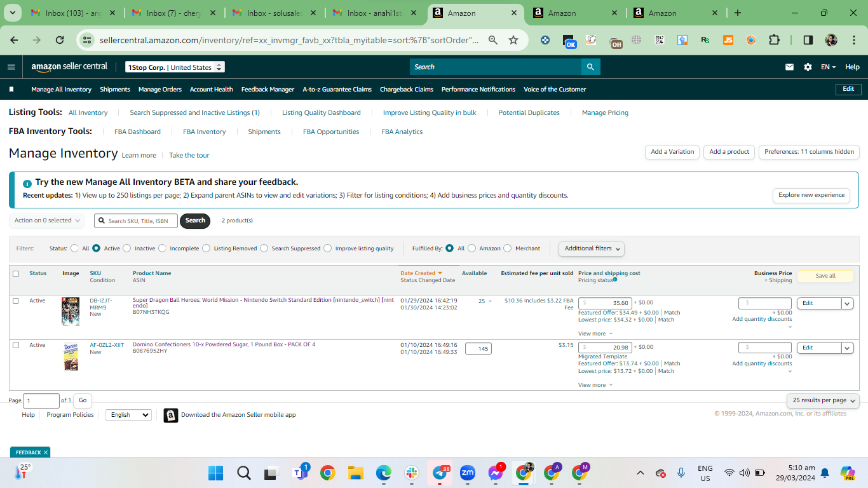Select the Listing Removed status filter

pos(207,248)
